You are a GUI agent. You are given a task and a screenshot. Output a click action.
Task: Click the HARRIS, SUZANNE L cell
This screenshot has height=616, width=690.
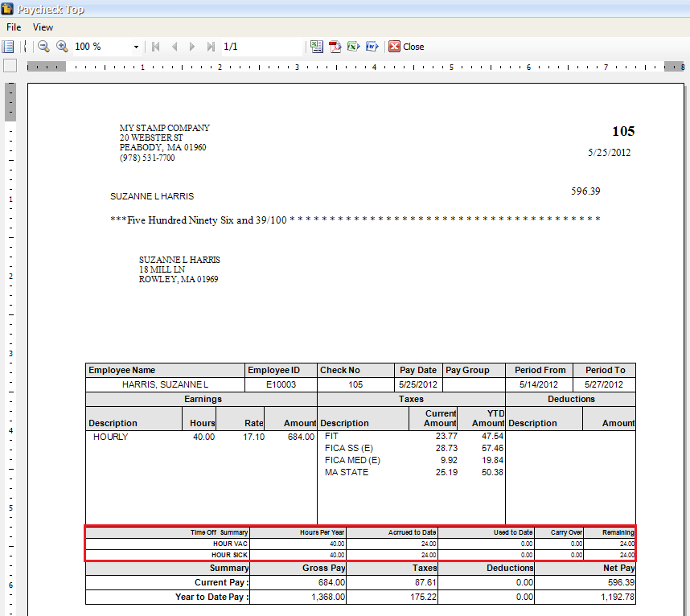click(x=165, y=384)
